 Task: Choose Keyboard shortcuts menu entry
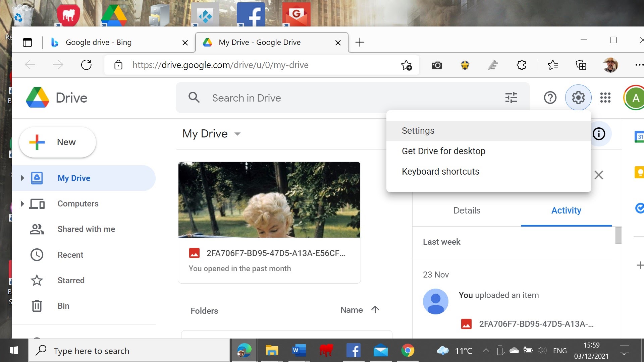pos(440,172)
